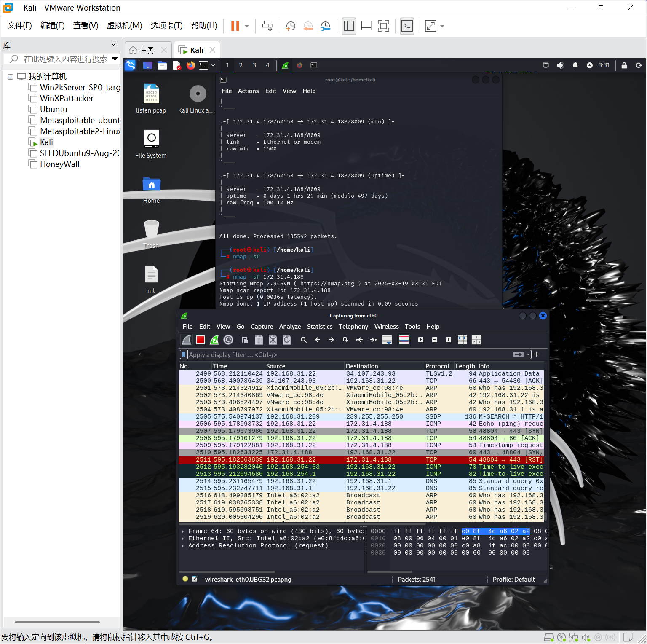Pause the Kali virtual machine
The image size is (647, 644).
[235, 26]
